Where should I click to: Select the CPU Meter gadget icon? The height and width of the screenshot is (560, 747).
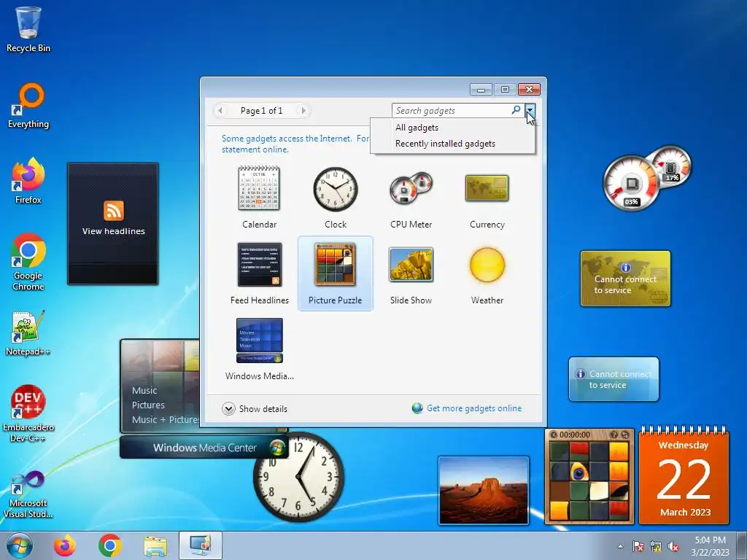[x=411, y=189]
